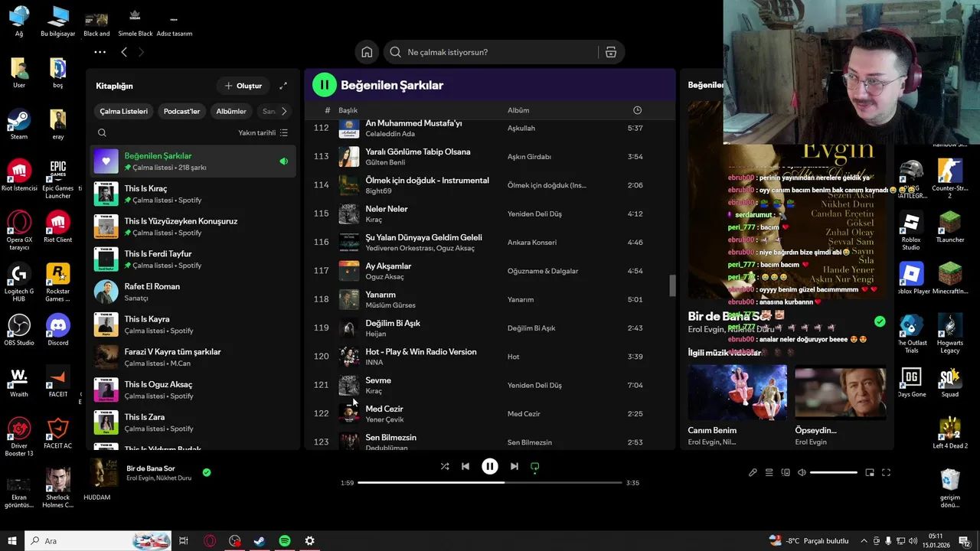The width and height of the screenshot is (980, 551).
Task: Open Steam from the desktop
Action: tap(19, 125)
